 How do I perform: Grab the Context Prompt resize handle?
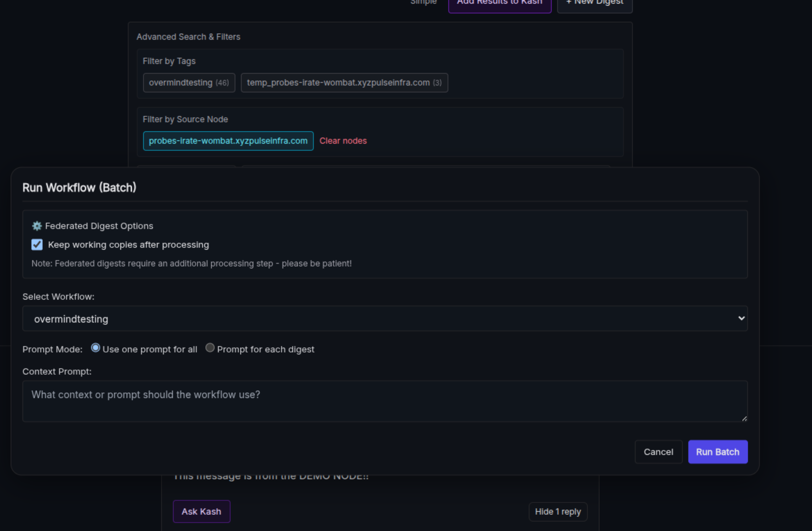coord(744,418)
